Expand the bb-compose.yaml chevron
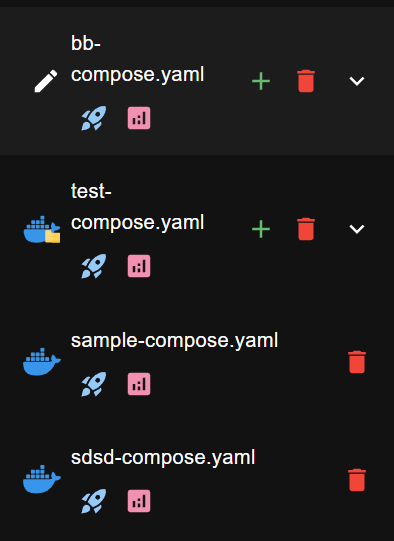Image resolution: width=394 pixels, height=541 pixels. 357,81
